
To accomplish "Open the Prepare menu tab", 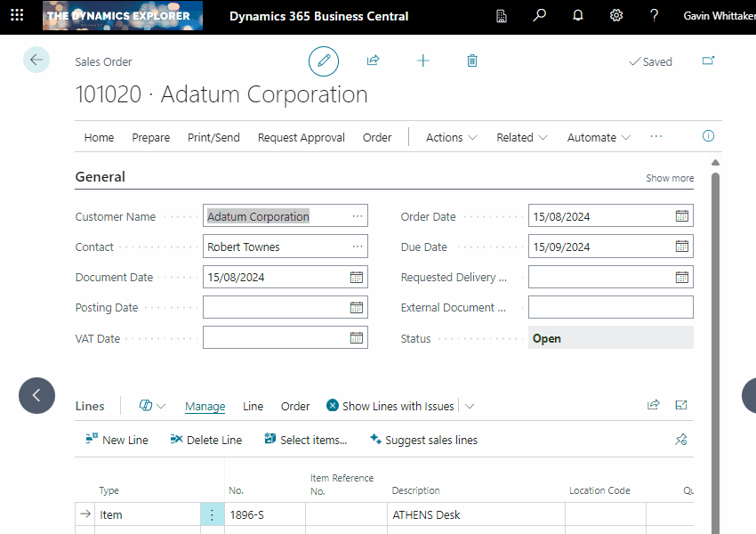I will 151,137.
